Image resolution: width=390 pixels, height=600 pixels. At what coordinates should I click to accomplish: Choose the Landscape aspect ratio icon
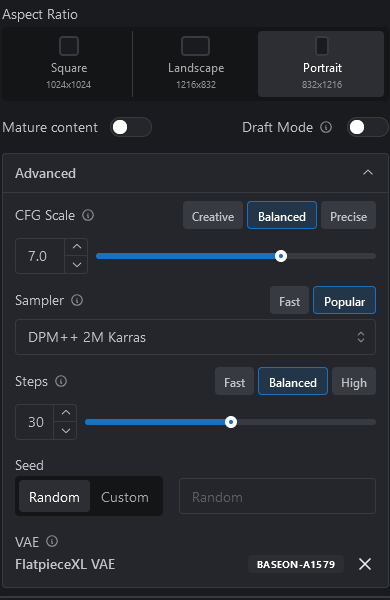195,46
